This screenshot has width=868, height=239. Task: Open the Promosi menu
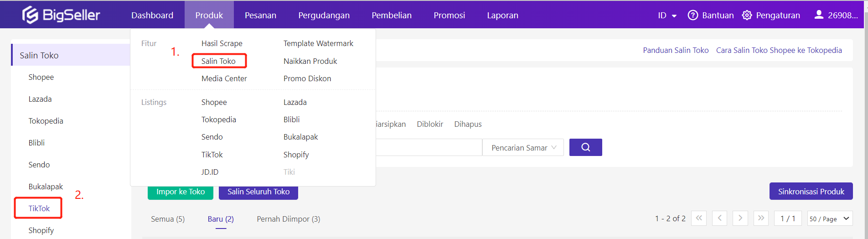click(449, 15)
